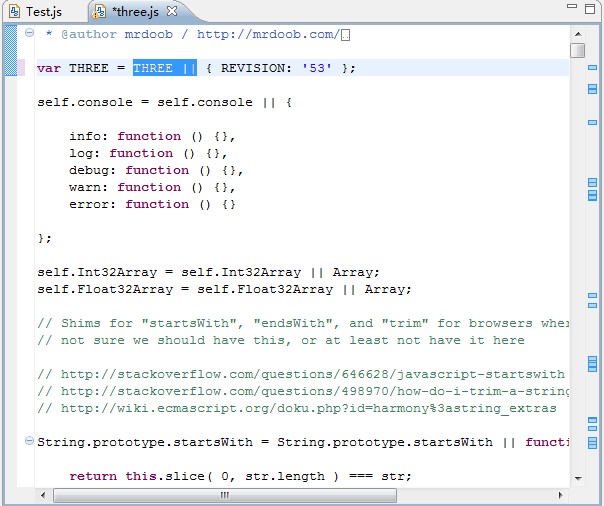604x506 pixels.
Task: Click the 'self.console = self.console' line
Action: [x=164, y=102]
